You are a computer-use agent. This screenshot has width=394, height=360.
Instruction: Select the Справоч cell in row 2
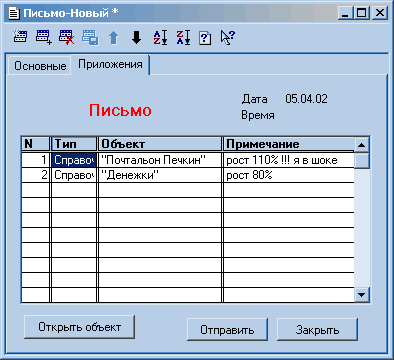(74, 175)
